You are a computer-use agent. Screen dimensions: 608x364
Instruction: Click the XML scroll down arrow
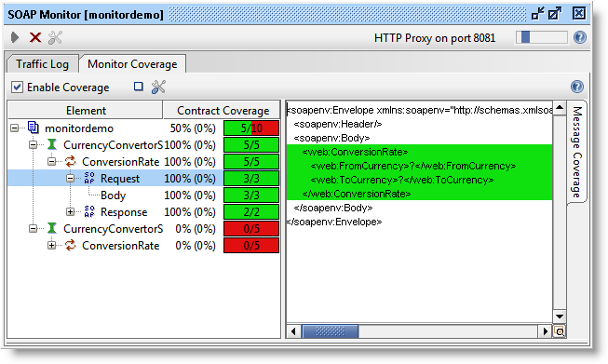(559, 317)
